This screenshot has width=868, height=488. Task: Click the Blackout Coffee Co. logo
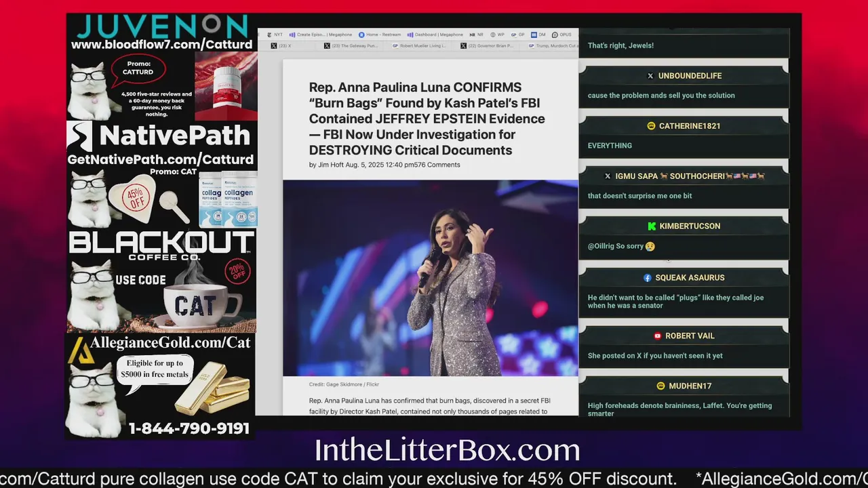pyautogui.click(x=161, y=245)
